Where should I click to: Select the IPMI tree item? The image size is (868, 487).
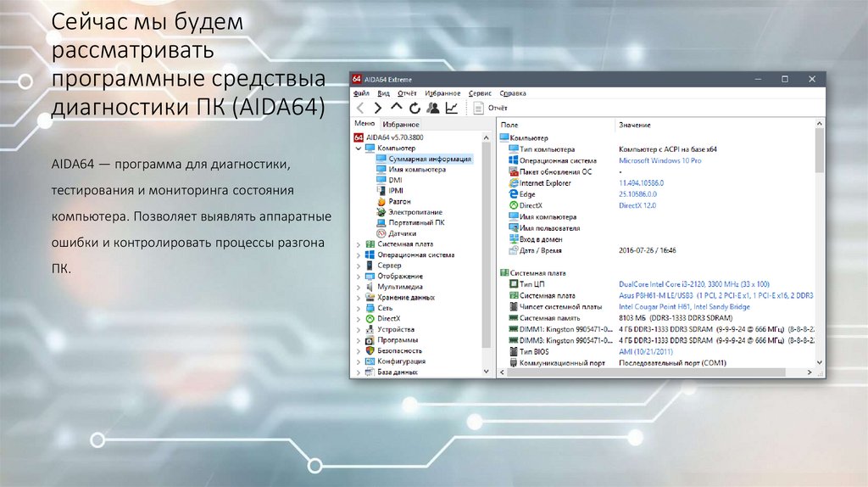tap(396, 191)
